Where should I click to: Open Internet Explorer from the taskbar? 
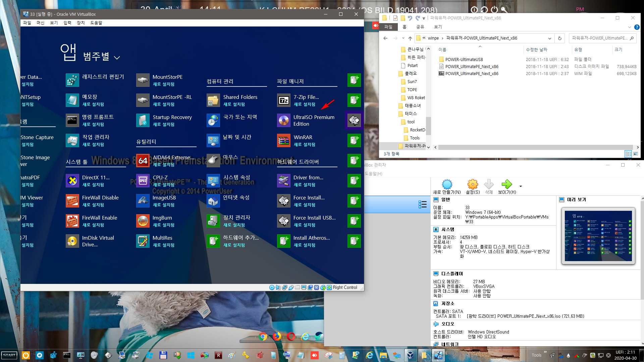[x=369, y=355]
